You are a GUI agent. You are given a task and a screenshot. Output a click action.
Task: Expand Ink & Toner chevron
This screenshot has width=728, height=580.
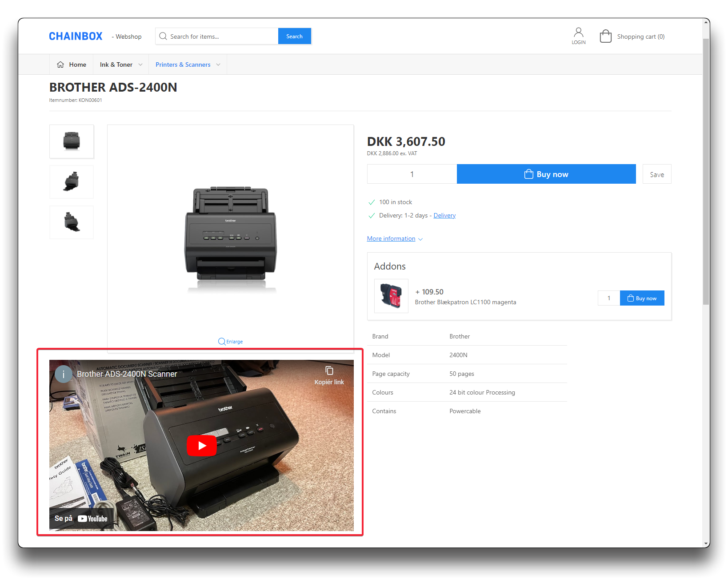pyautogui.click(x=140, y=64)
